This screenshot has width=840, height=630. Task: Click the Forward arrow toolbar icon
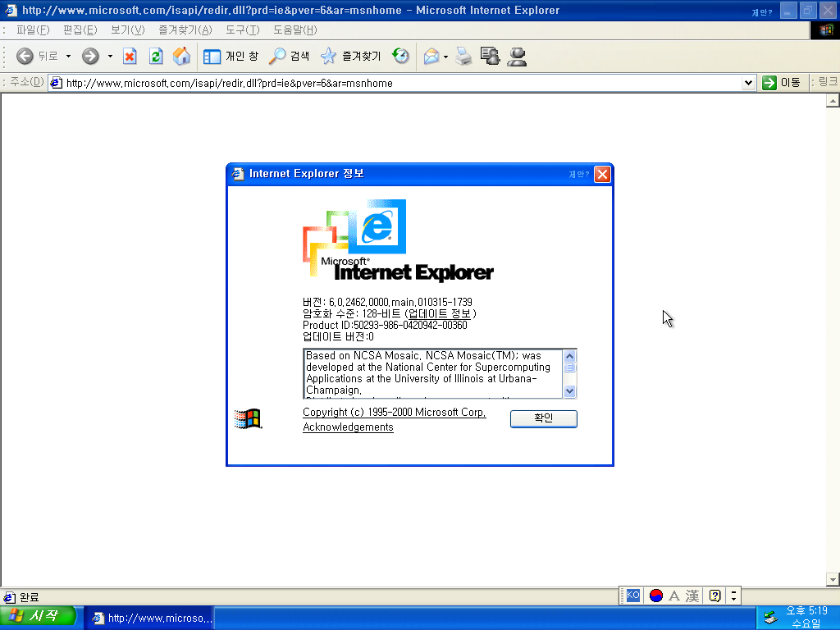tap(90, 56)
